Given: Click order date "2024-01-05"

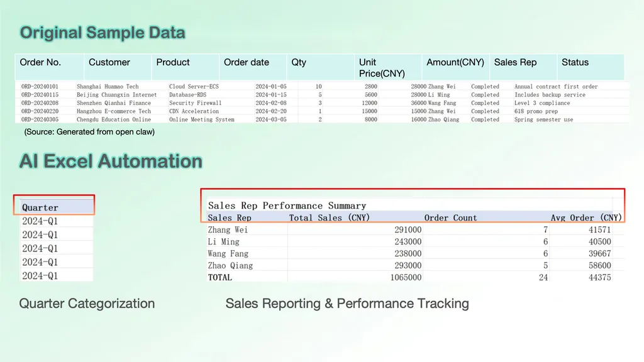Looking at the screenshot, I should [x=271, y=87].
